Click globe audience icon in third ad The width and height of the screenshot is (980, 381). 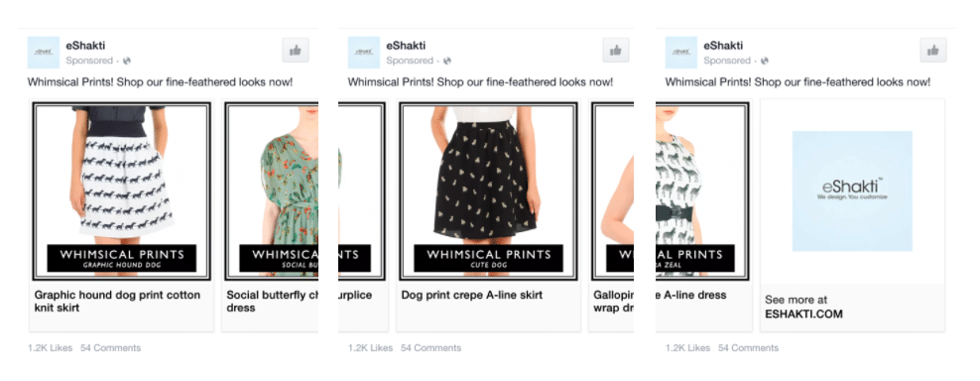click(765, 61)
